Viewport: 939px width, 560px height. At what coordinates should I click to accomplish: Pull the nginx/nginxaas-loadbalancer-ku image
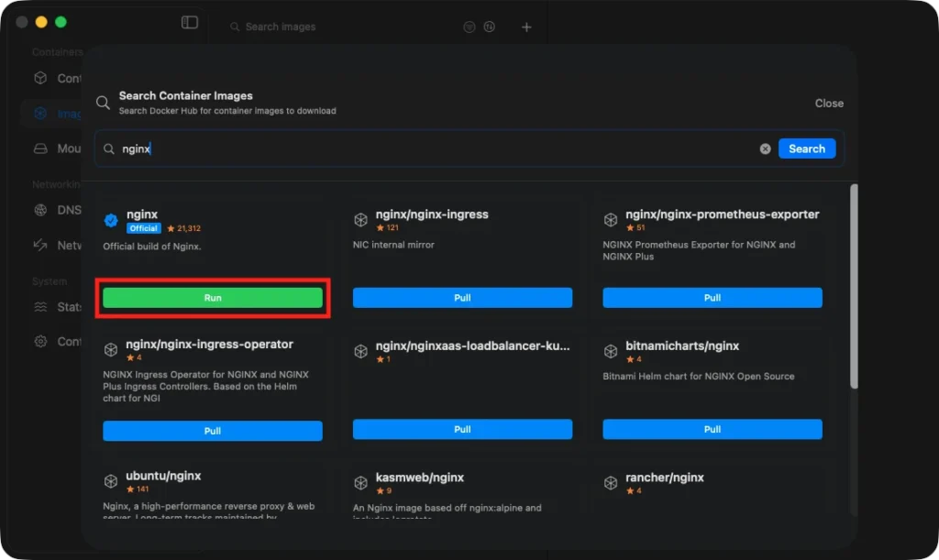point(462,429)
